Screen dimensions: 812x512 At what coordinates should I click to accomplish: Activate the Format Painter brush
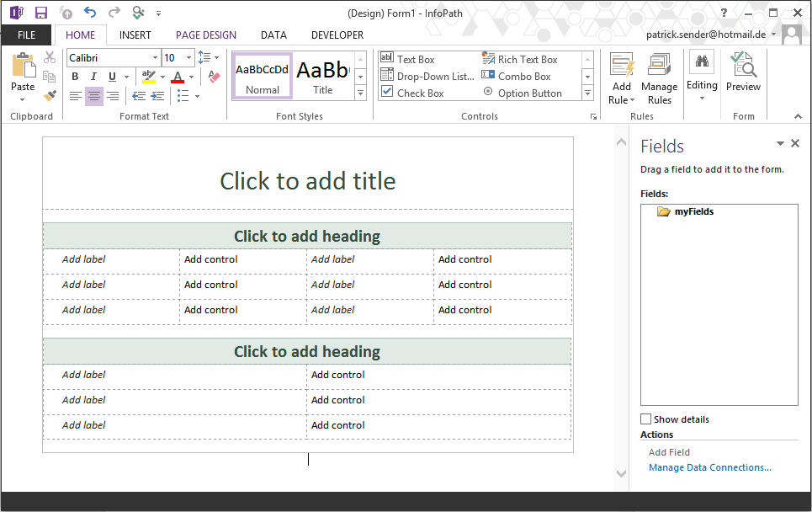[x=50, y=95]
